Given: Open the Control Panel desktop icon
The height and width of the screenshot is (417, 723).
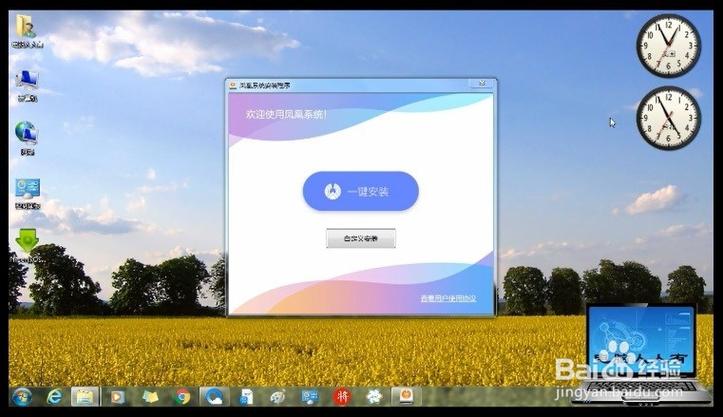Looking at the screenshot, I should [x=28, y=194].
